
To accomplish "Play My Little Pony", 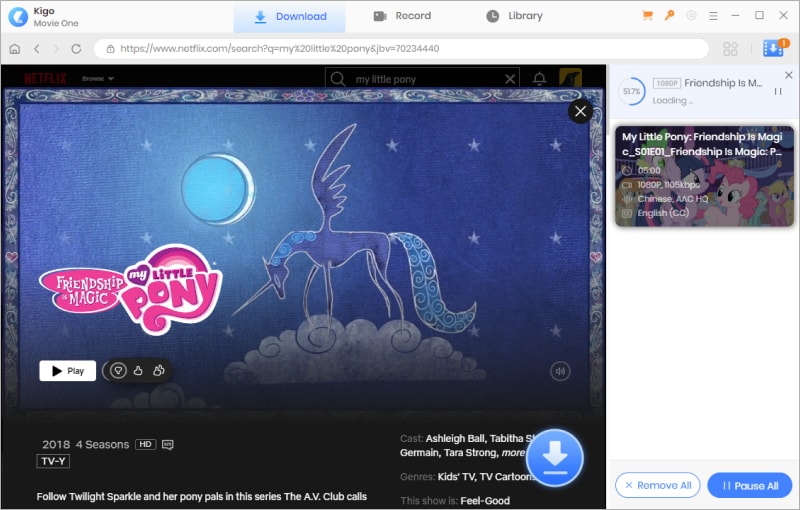I will 67,371.
